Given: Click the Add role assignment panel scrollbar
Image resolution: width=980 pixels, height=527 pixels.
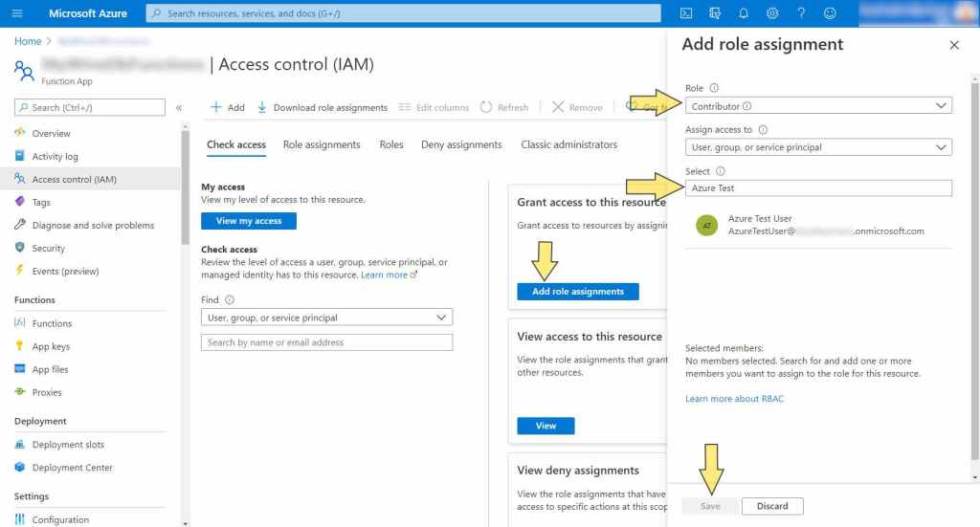Looking at the screenshot, I should point(974,272).
